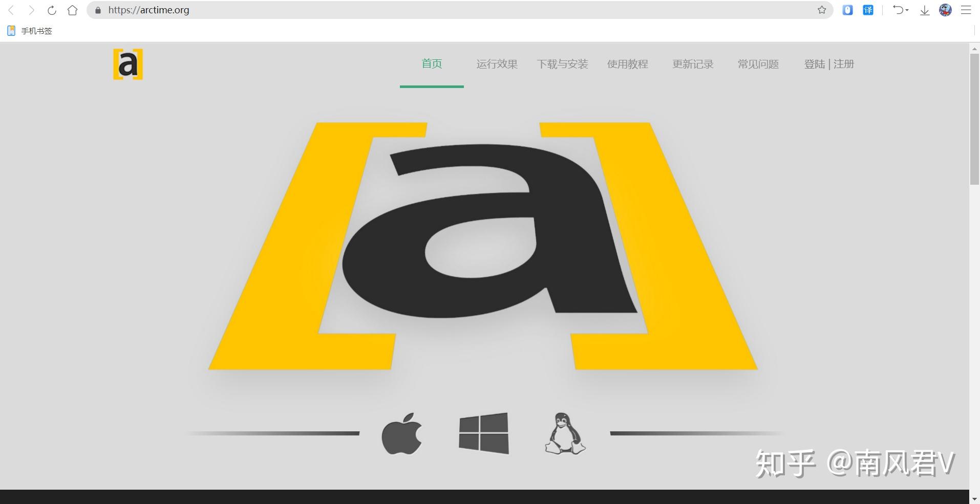Open the browser home page icon
Viewport: 980px width, 504px height.
tap(73, 10)
